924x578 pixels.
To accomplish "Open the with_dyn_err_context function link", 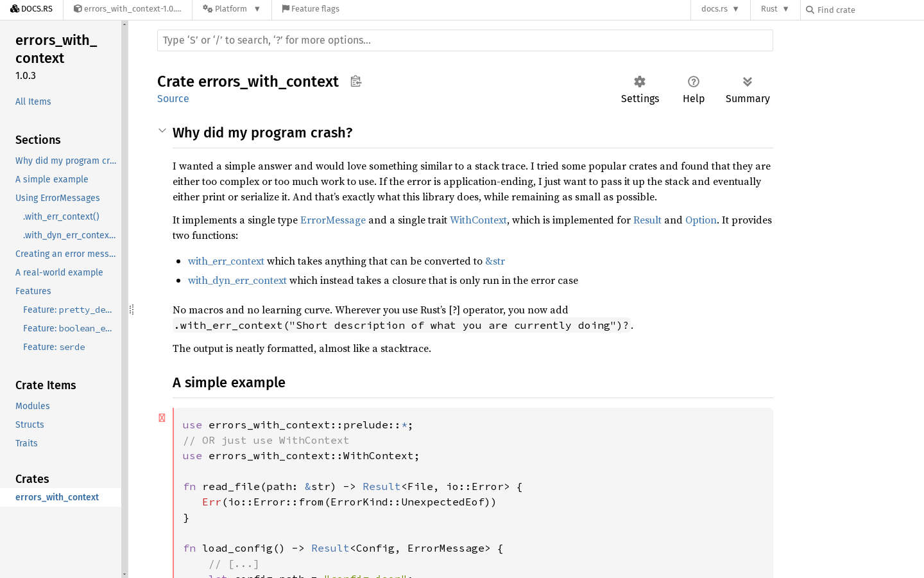I will (x=237, y=280).
